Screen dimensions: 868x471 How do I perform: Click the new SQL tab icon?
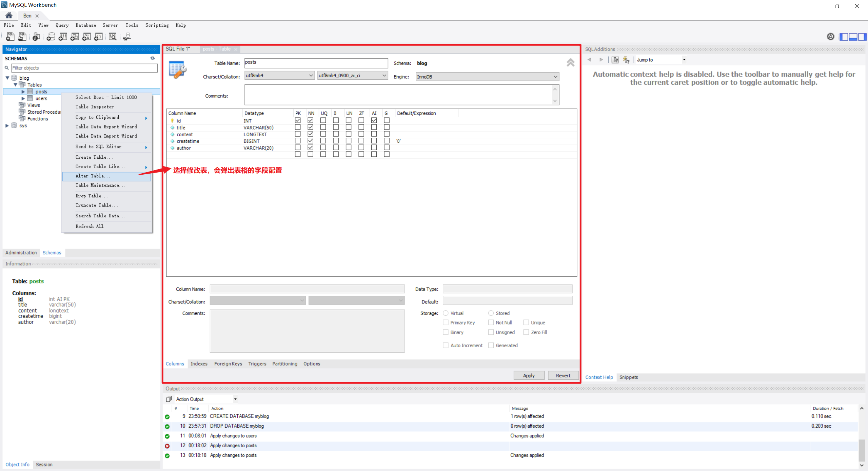click(x=10, y=37)
